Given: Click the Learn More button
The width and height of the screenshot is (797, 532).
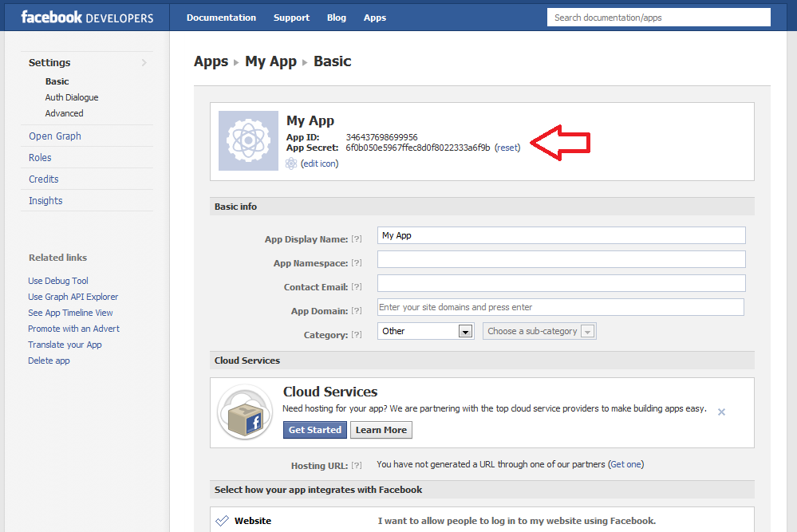Looking at the screenshot, I should point(381,430).
